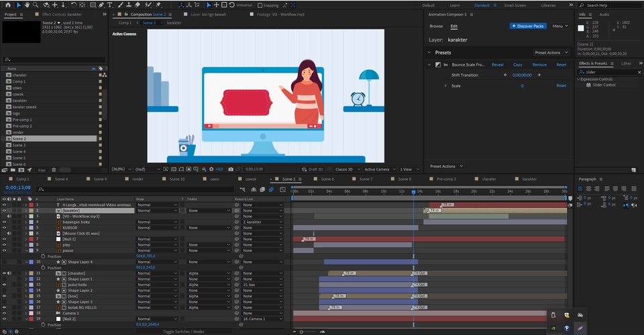Toggle the transparency grid icon
This screenshot has height=335, width=644.
[174, 169]
